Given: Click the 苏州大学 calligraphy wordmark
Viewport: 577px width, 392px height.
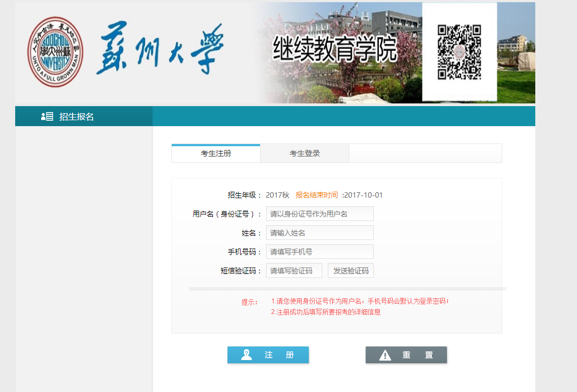Looking at the screenshot, I should (x=160, y=50).
